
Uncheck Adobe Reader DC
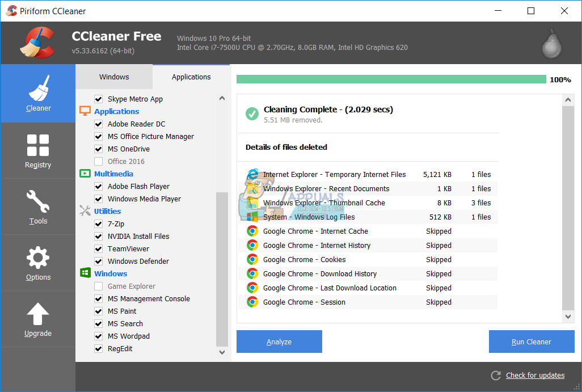[99, 124]
